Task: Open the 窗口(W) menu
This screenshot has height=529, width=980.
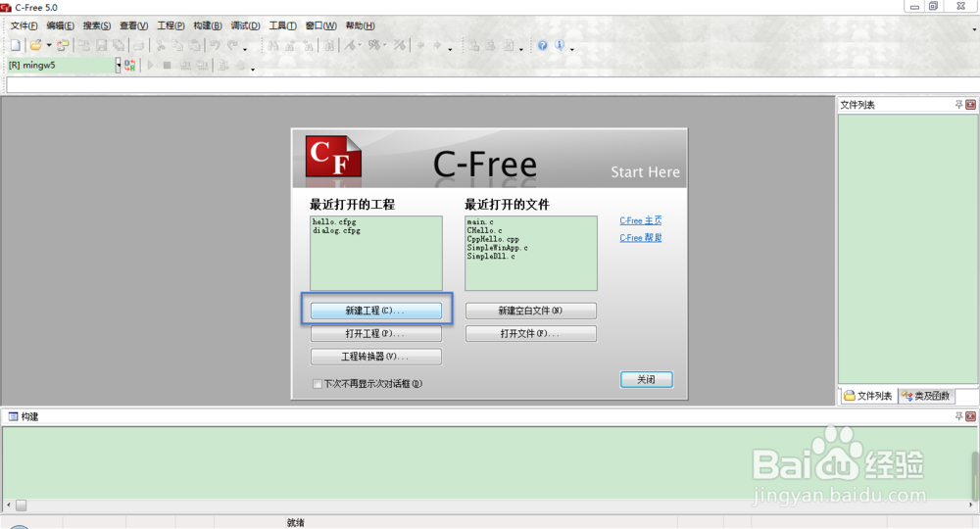Action: tap(320, 25)
